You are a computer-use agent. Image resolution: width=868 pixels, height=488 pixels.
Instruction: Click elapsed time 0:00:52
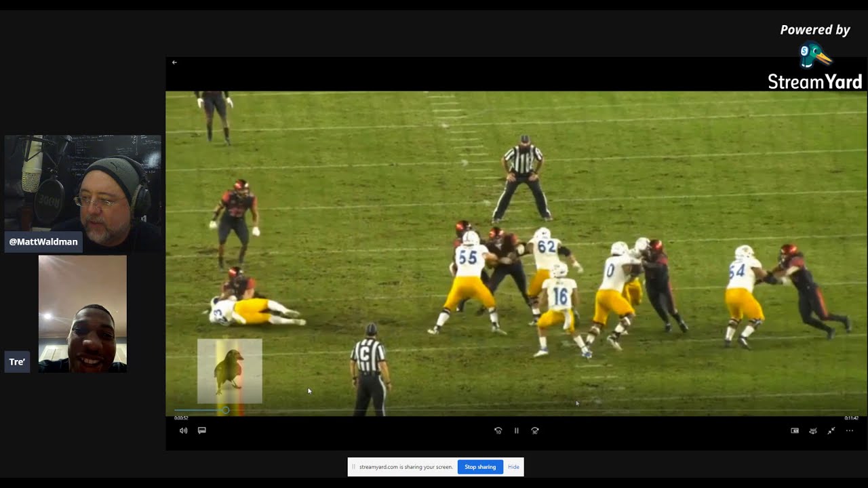click(181, 418)
